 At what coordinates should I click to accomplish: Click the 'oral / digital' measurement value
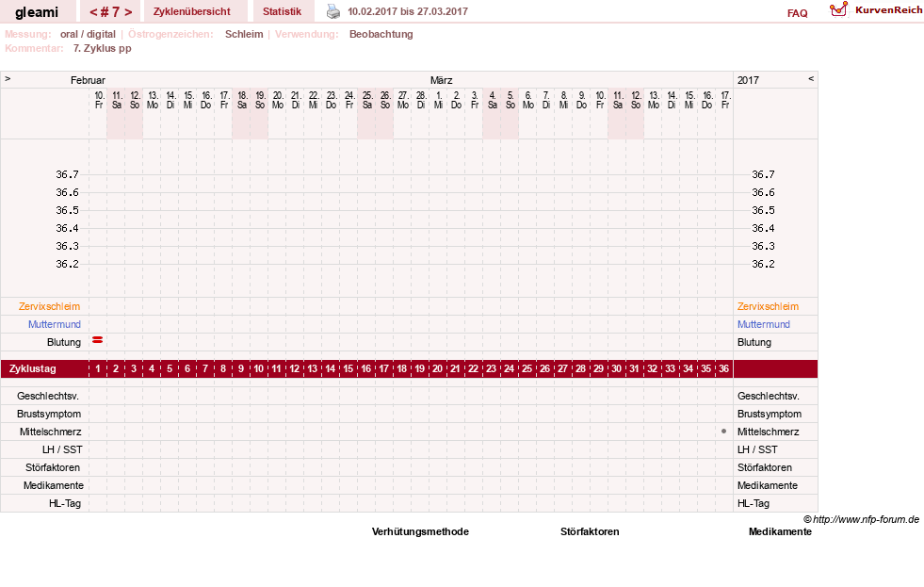(x=88, y=34)
